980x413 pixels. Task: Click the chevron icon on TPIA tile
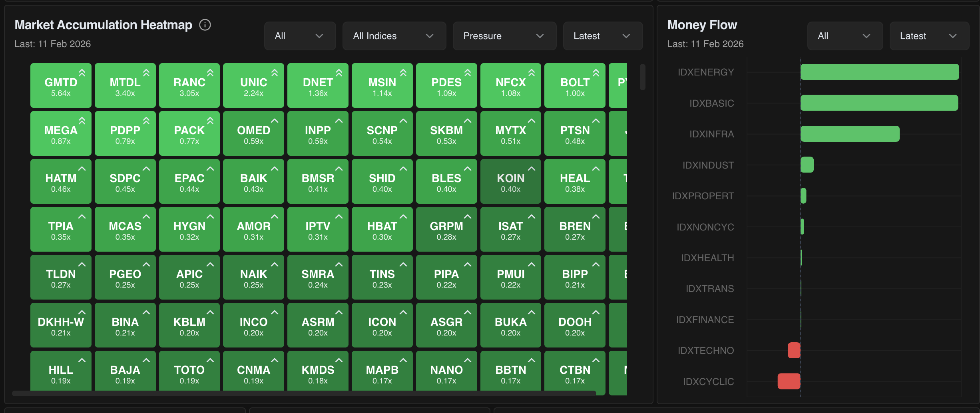pyautogui.click(x=82, y=216)
